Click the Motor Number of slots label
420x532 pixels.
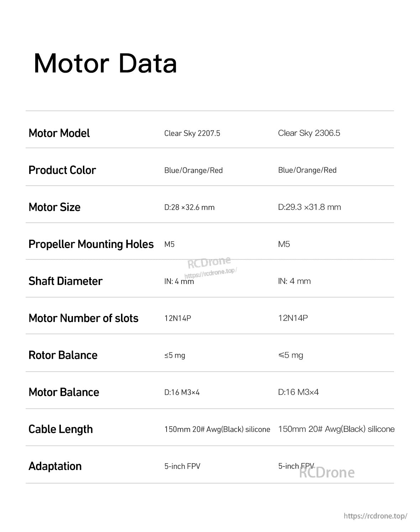click(83, 318)
